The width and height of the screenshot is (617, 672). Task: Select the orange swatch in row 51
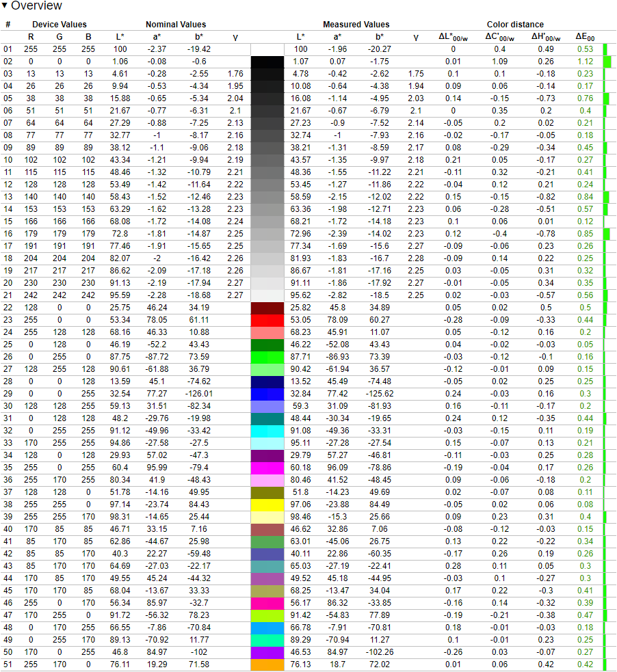267,664
